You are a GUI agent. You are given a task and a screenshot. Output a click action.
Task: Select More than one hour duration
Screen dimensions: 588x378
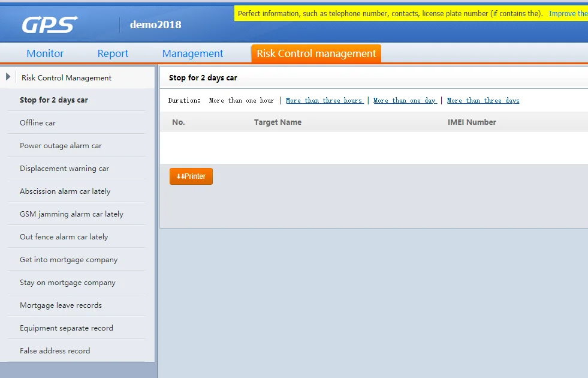click(x=241, y=101)
